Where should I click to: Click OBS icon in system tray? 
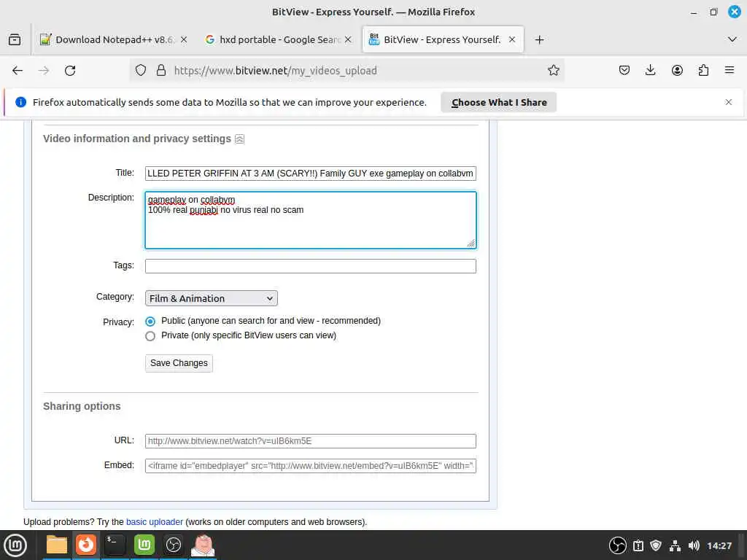click(617, 545)
